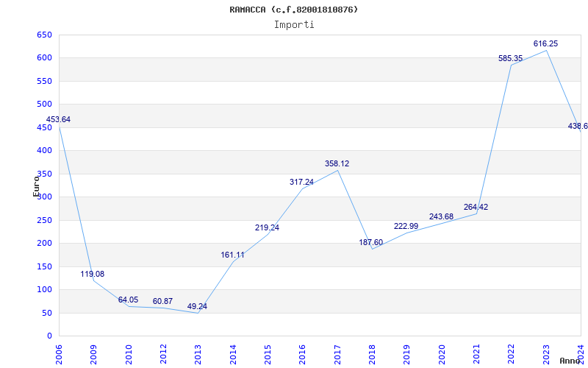588x368 pixels.
Task: Click the Anno x-axis title
Action: coord(570,361)
